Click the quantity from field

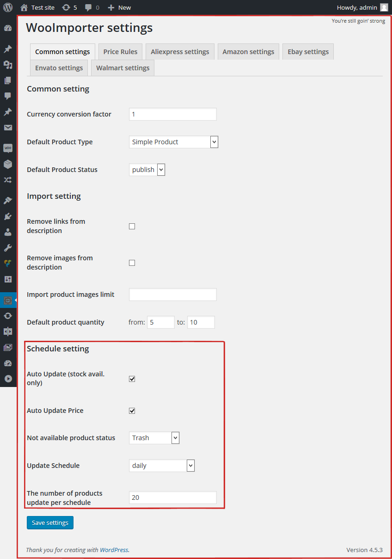point(161,322)
